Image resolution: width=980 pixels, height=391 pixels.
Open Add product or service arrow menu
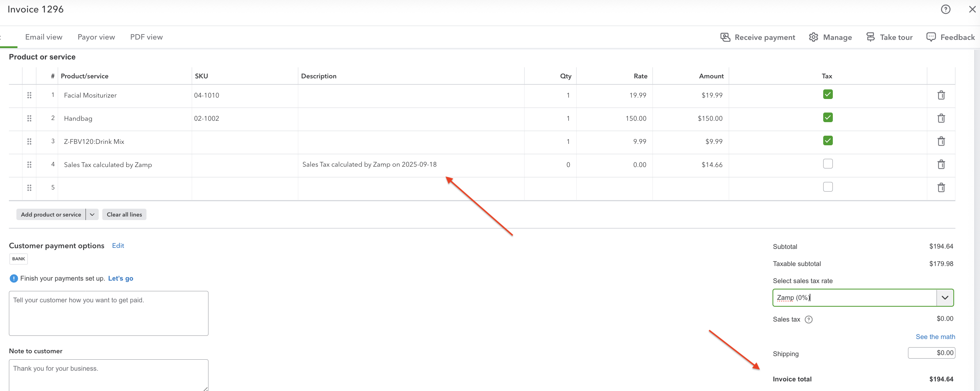(92, 215)
